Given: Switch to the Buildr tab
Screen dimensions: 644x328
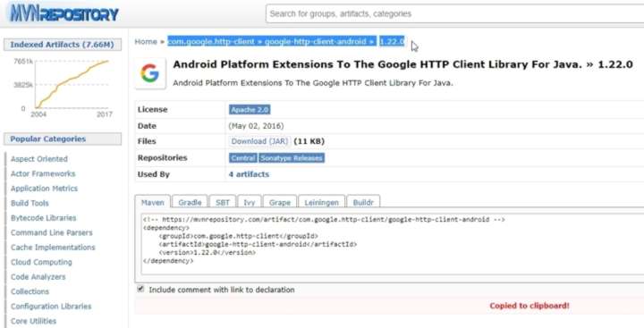Looking at the screenshot, I should [363, 202].
